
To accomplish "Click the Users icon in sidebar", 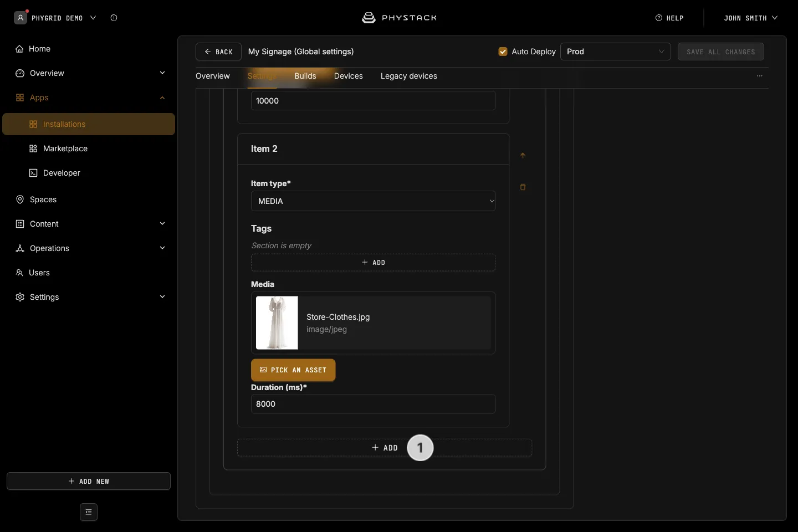I will click(x=19, y=273).
